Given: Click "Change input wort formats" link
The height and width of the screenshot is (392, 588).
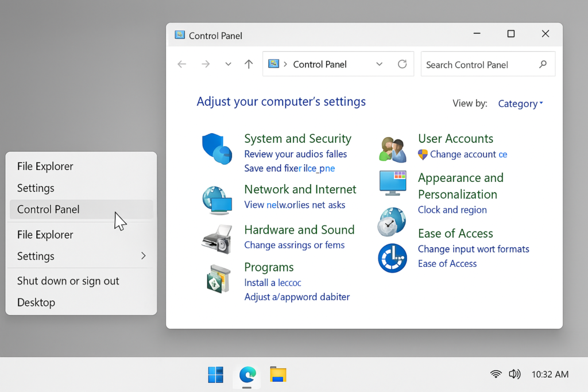Looking at the screenshot, I should click(x=474, y=249).
